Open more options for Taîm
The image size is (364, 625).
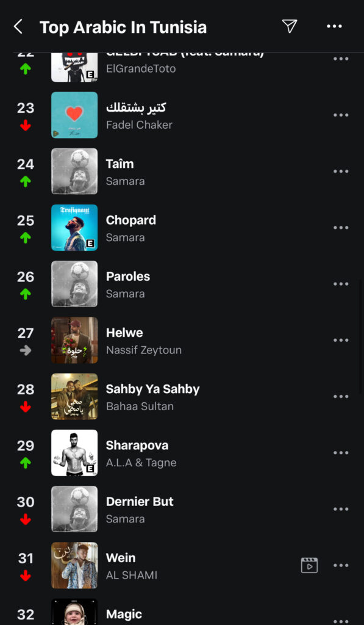coord(341,172)
